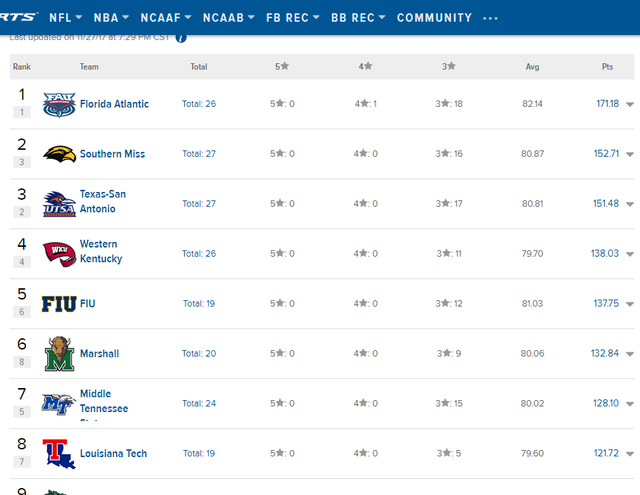640x495 pixels.
Task: Click Florida Atlantic 3-star count 18
Action: pyautogui.click(x=449, y=104)
